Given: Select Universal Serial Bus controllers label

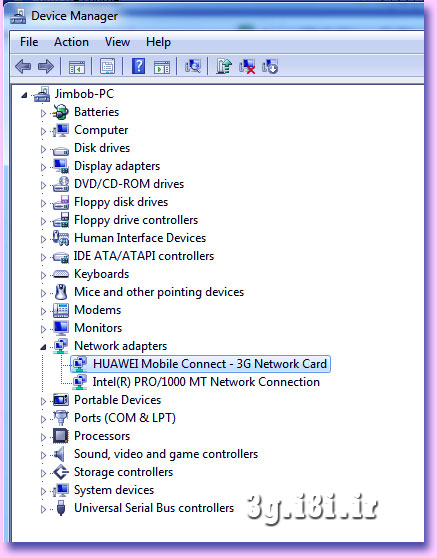Looking at the screenshot, I should click(x=154, y=508).
